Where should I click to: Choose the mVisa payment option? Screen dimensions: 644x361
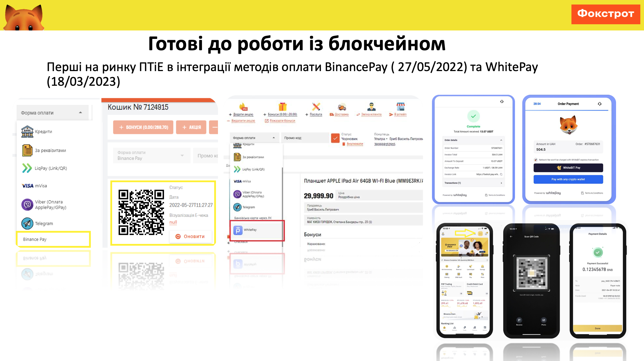[x=41, y=186]
